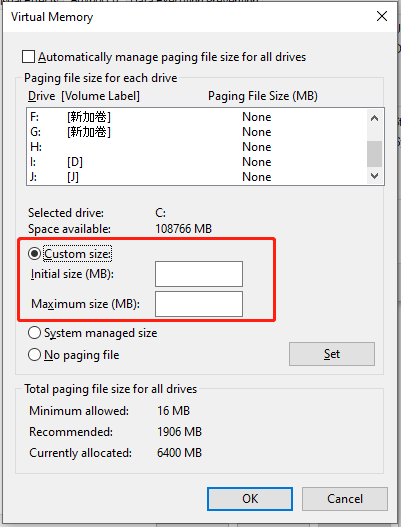Image resolution: width=401 pixels, height=527 pixels.
Task: Click the Recommended value 1906 MB
Action: coord(179,432)
